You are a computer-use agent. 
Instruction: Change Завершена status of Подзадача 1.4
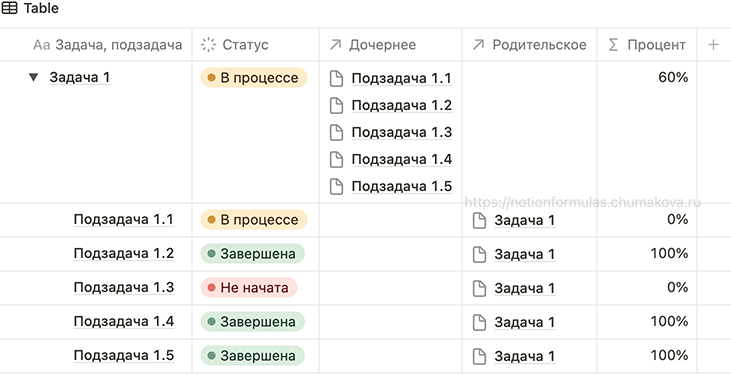[x=253, y=322]
